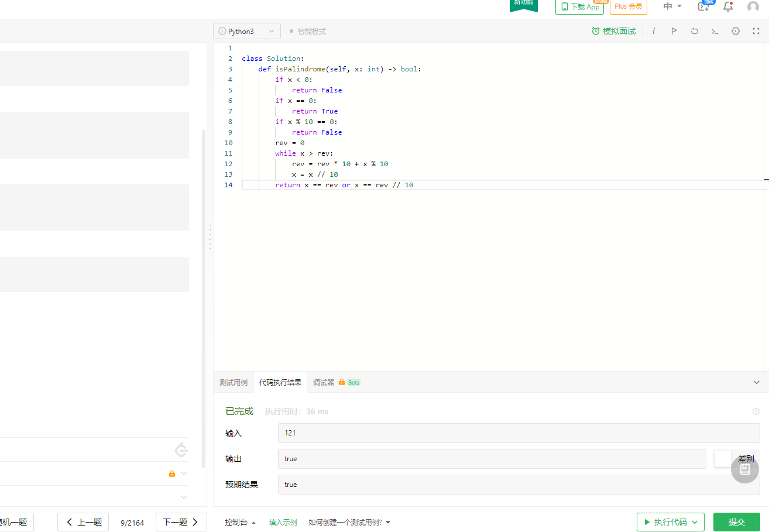This screenshot has height=532, width=769.
Task: Toggle the 差别 diff switch
Action: pos(723,459)
